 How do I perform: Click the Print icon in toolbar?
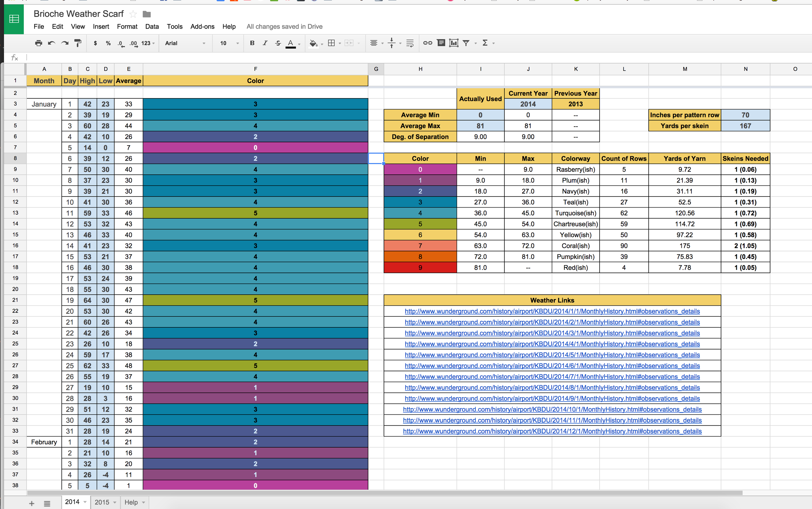pos(39,43)
